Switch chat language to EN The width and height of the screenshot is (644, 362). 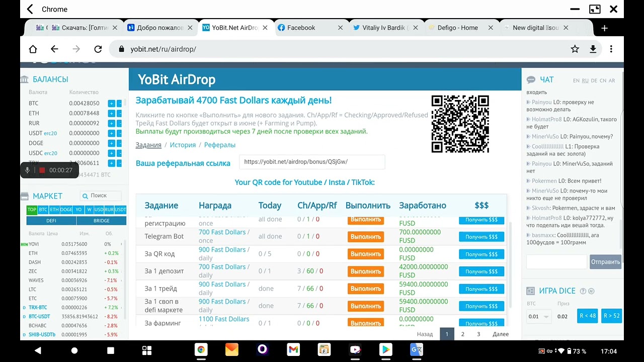576,80
